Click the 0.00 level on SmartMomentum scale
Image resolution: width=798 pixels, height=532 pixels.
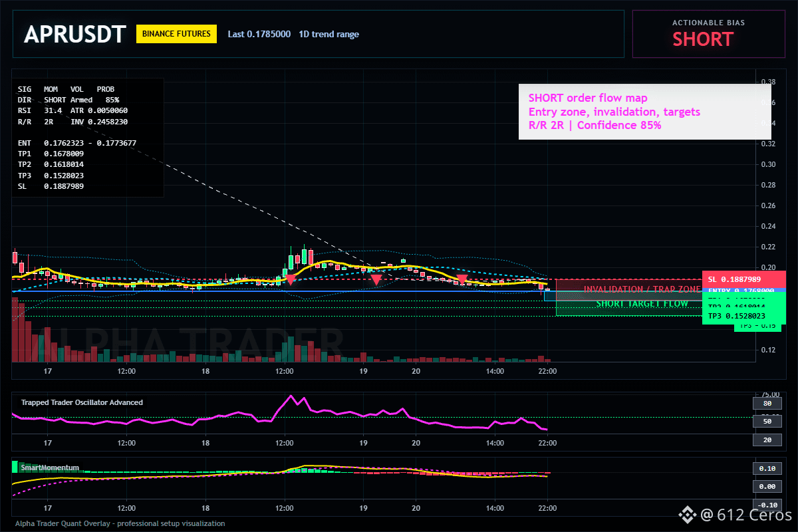point(767,487)
